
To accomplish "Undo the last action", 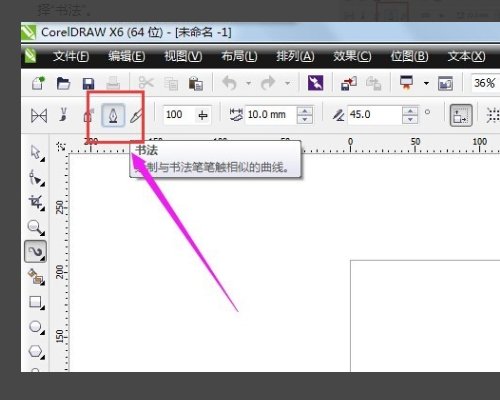I will click(230, 83).
